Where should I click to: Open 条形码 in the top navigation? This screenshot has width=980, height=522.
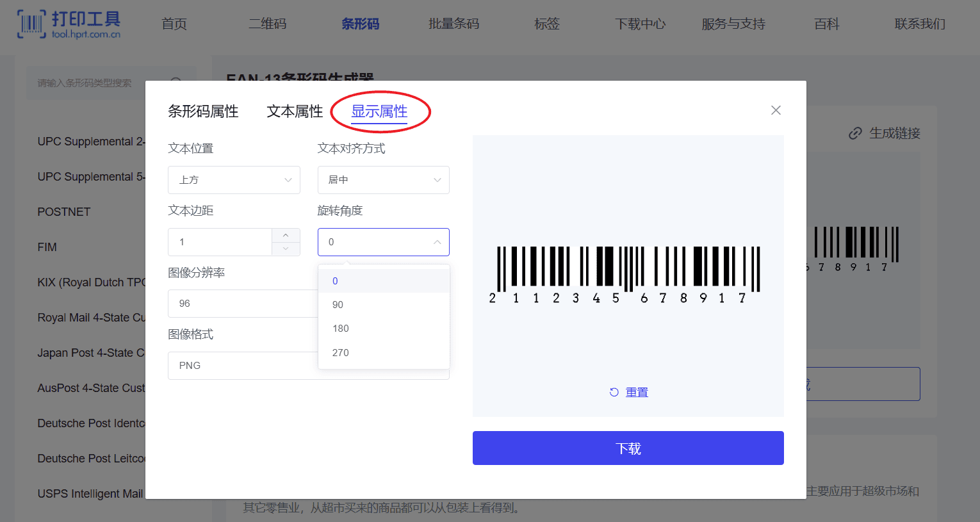pos(360,24)
